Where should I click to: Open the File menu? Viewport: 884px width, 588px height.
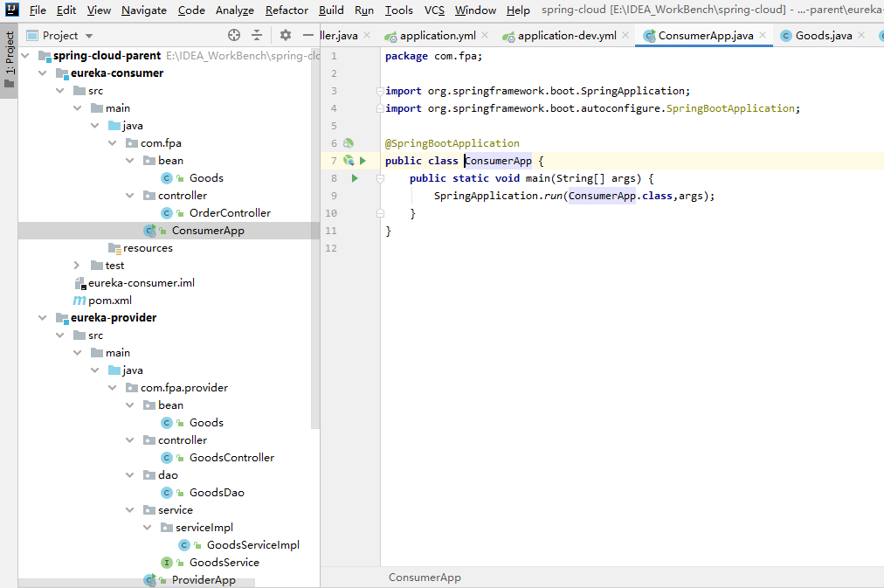[x=38, y=10]
